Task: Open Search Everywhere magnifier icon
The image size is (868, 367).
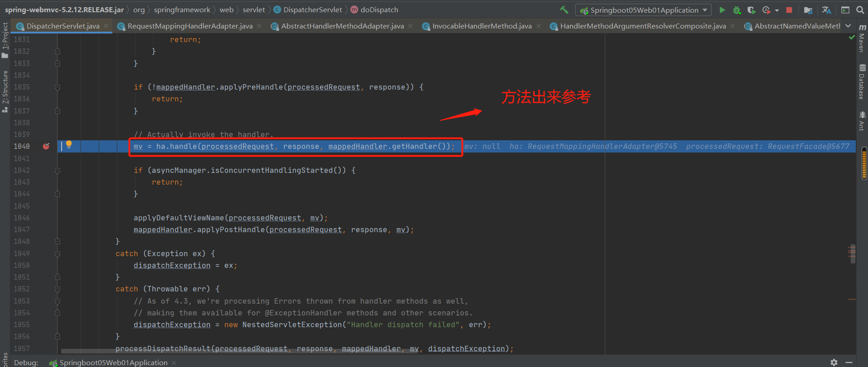Action: (x=860, y=10)
